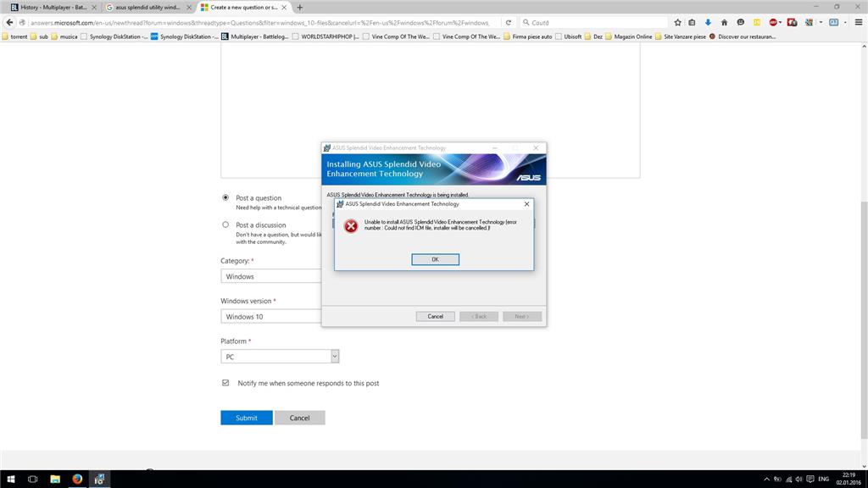
Task: Open the 'Ubisoft' bookmark
Action: pos(569,36)
